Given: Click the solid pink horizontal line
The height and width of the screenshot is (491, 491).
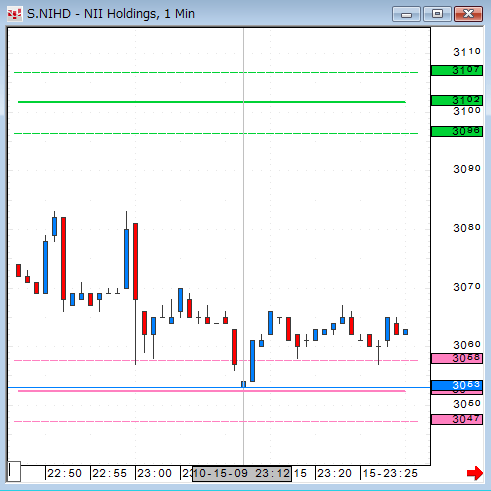Looking at the screenshot, I should [x=212, y=391].
